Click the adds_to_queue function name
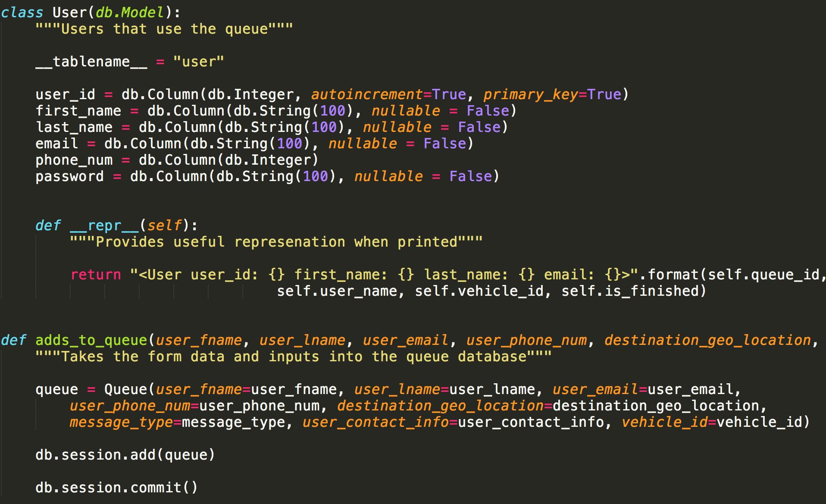The width and height of the screenshot is (826, 504). pos(91,340)
